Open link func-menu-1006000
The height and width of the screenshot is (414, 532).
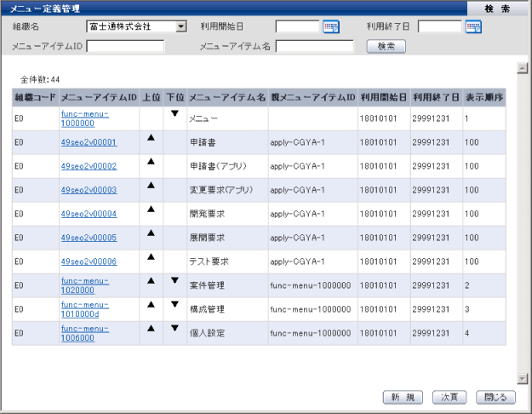pyautogui.click(x=85, y=333)
